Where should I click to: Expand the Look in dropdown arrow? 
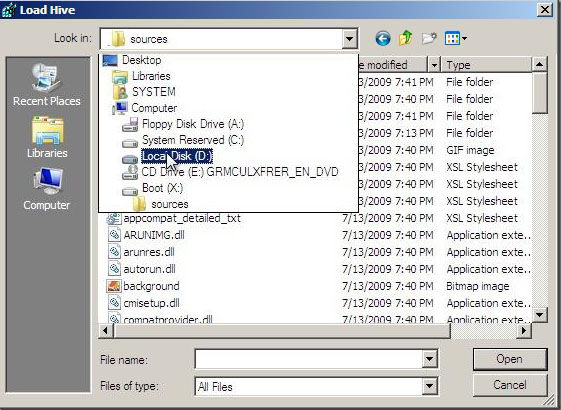[x=349, y=39]
